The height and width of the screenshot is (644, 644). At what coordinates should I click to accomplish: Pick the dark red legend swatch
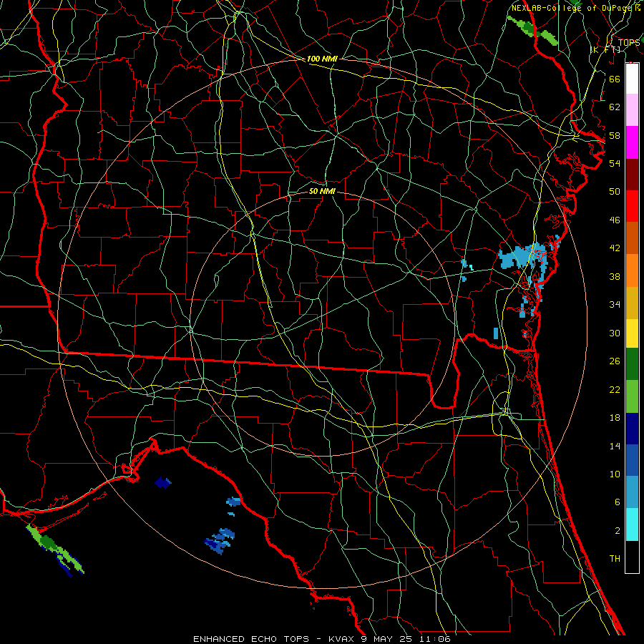tap(632, 174)
